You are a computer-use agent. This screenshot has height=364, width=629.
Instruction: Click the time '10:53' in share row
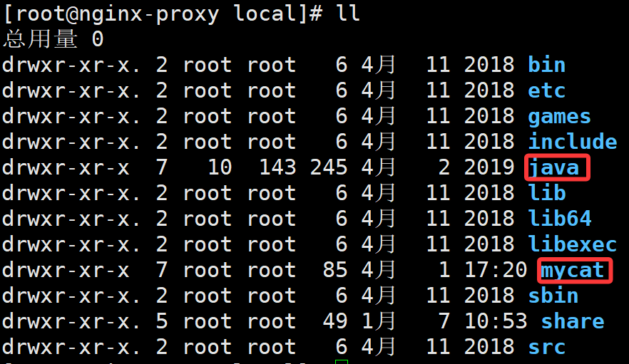[x=496, y=321]
